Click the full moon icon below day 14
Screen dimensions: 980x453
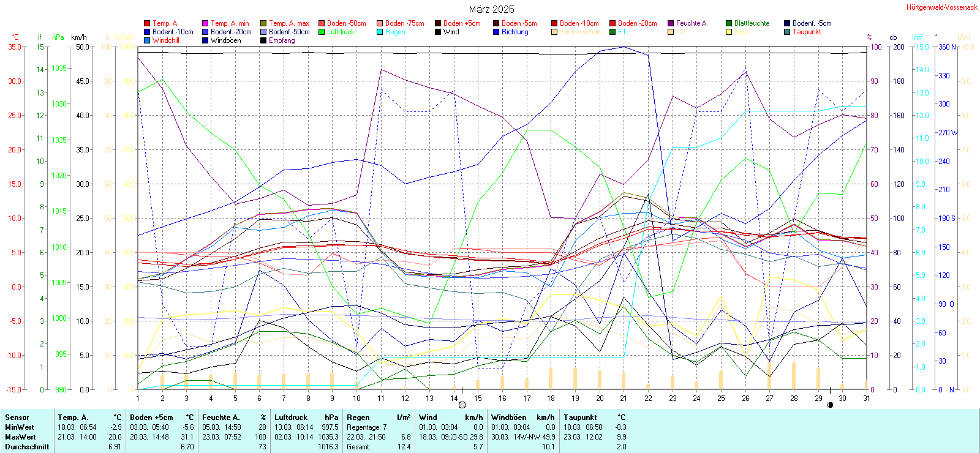click(x=462, y=405)
